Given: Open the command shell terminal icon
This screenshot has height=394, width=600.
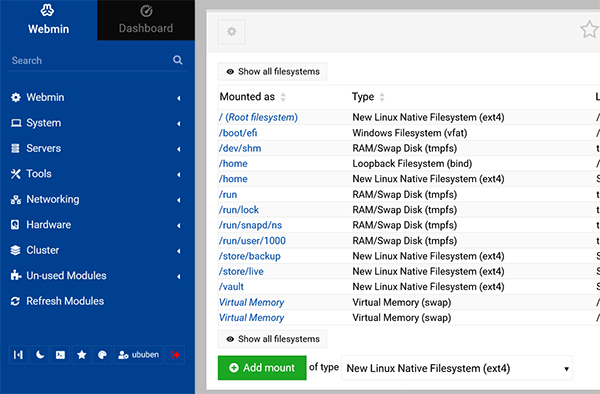Looking at the screenshot, I should point(60,355).
